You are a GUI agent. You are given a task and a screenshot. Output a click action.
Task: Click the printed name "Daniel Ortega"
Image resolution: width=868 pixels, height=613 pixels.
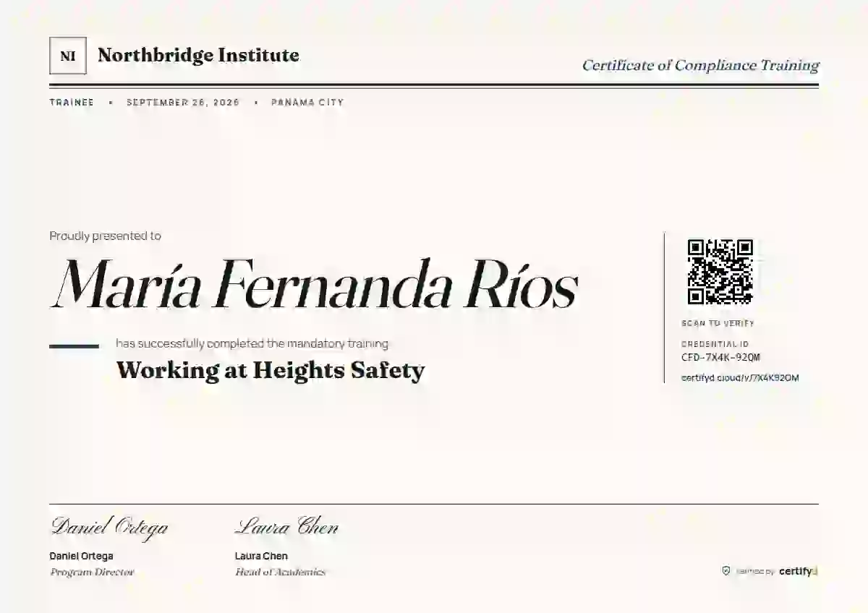[x=81, y=556]
